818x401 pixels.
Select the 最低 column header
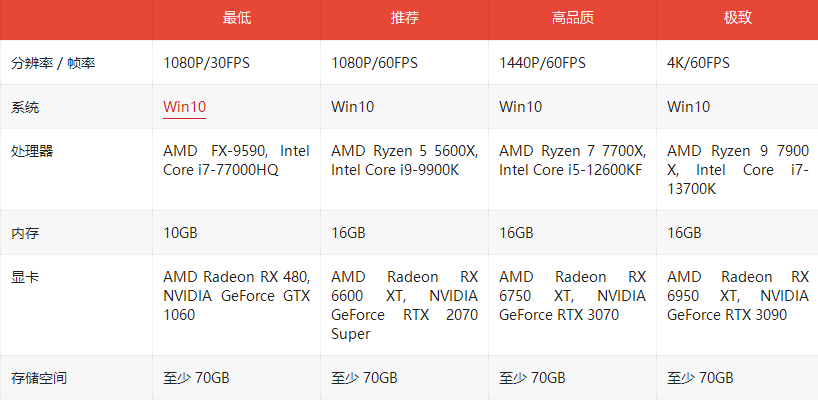point(236,17)
